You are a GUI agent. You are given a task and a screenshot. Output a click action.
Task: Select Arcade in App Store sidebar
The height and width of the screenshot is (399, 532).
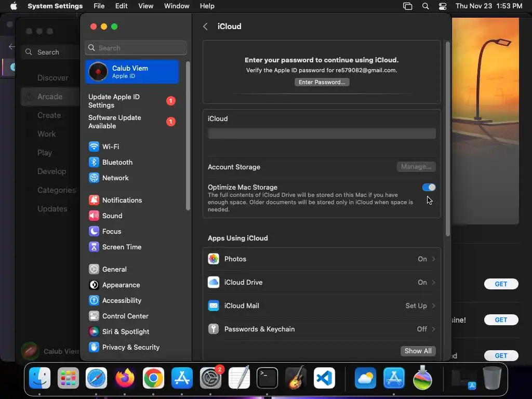click(x=50, y=97)
